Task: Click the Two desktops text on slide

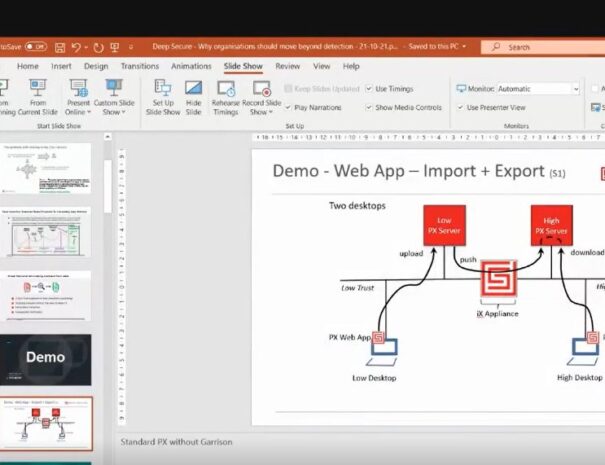Action: [x=357, y=206]
